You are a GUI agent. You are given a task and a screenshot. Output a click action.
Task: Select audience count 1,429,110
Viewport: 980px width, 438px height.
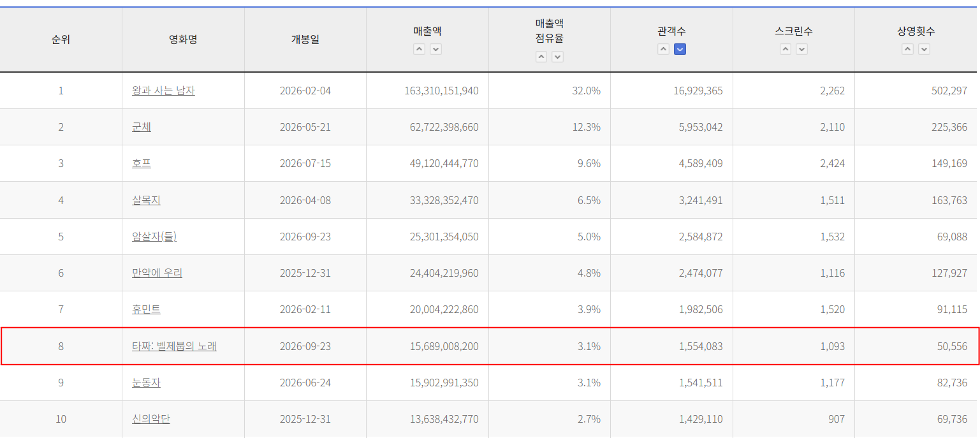[x=700, y=419]
